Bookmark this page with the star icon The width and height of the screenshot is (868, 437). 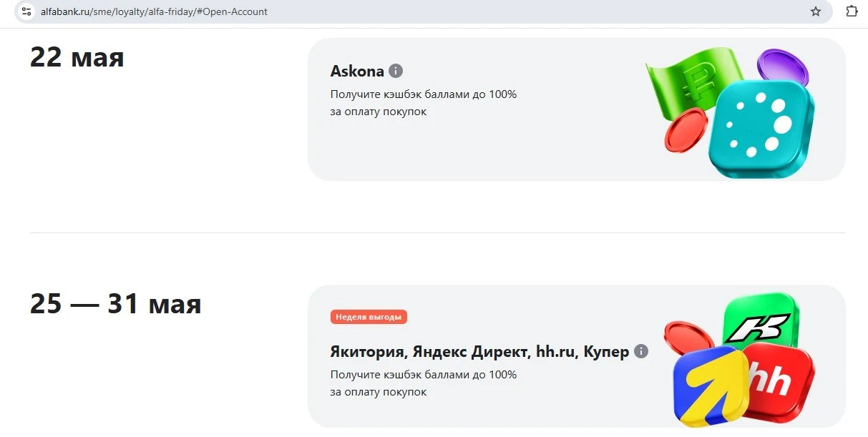coord(816,11)
